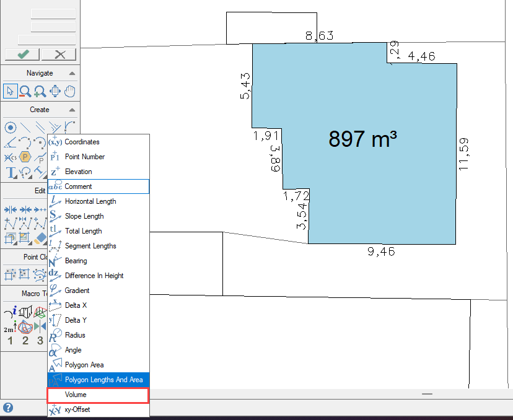
Task: Select the pointer selection tool
Action: (x=10, y=91)
